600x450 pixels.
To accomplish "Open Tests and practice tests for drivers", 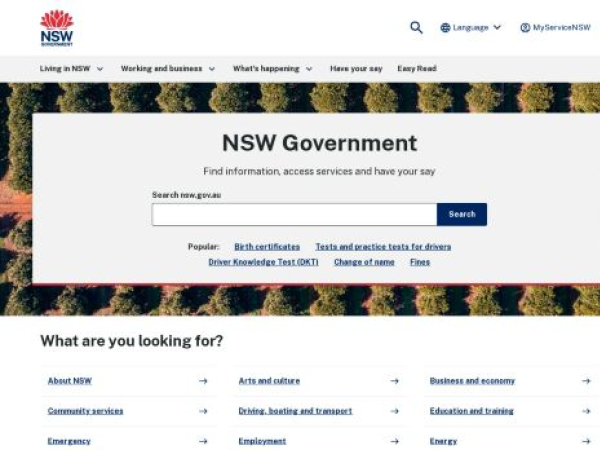I will pyautogui.click(x=383, y=247).
